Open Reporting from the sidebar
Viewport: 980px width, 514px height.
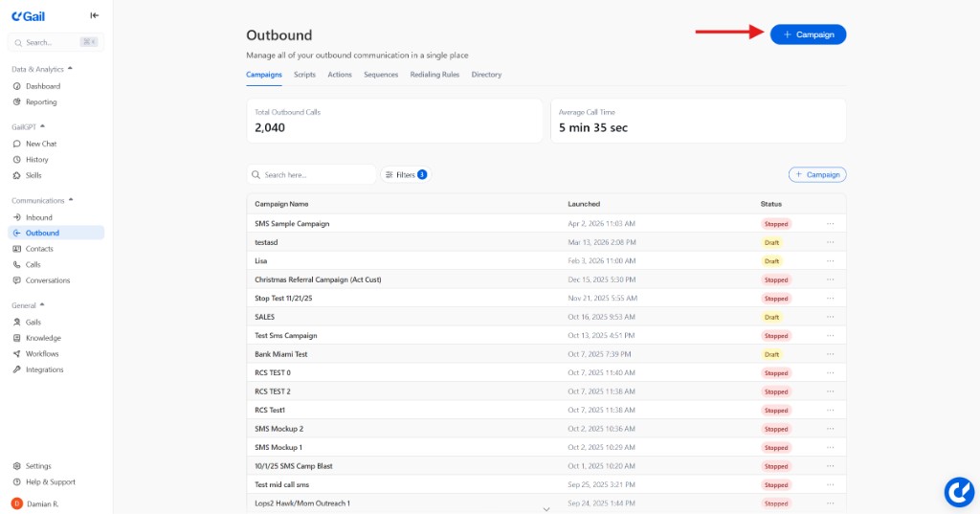(x=40, y=101)
